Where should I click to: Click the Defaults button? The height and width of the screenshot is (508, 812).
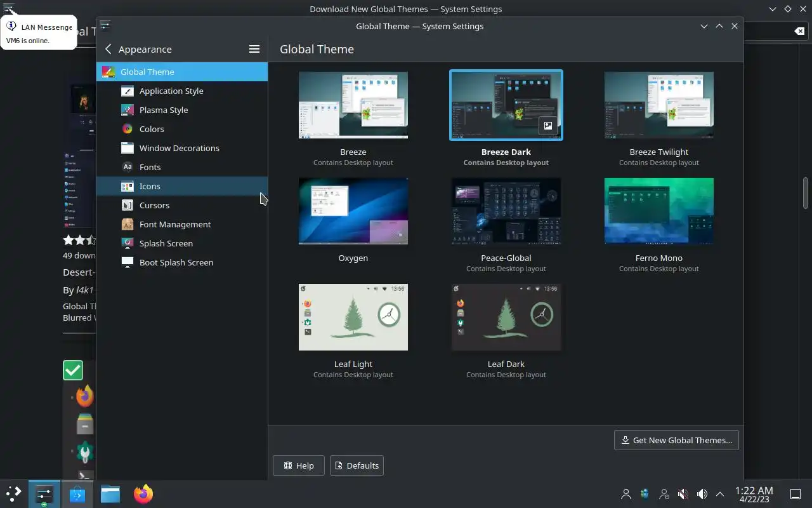(x=357, y=465)
